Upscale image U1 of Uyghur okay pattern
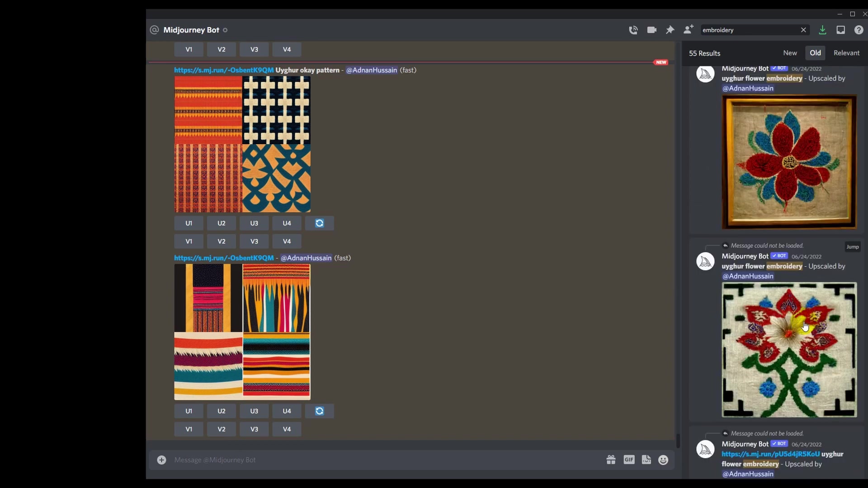The height and width of the screenshot is (488, 868). (x=189, y=223)
